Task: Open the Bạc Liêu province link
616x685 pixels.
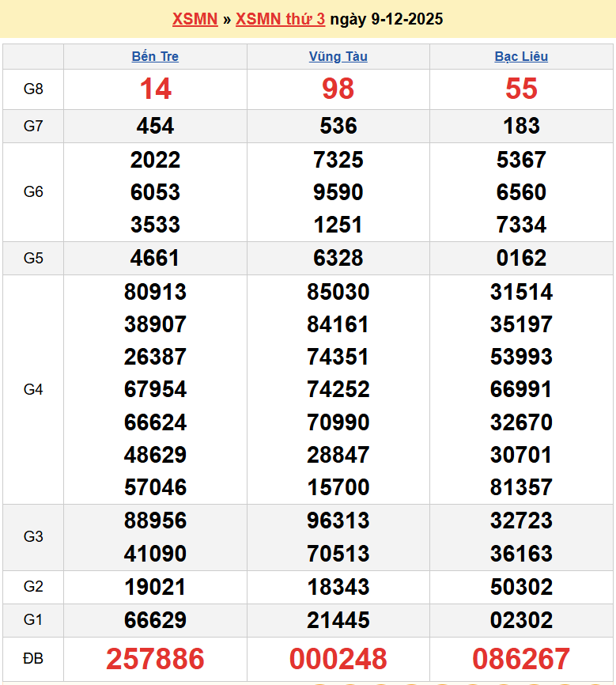Action: pos(521,57)
